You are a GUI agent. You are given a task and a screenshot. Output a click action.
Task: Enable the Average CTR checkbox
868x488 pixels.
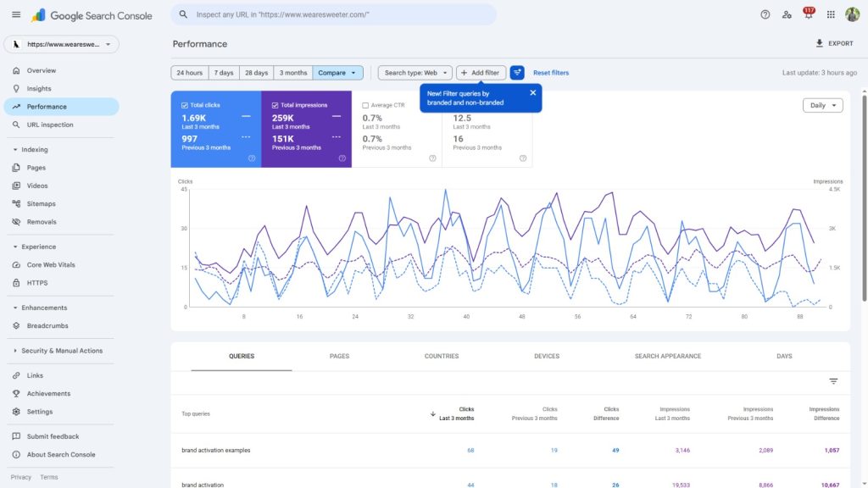pyautogui.click(x=365, y=105)
